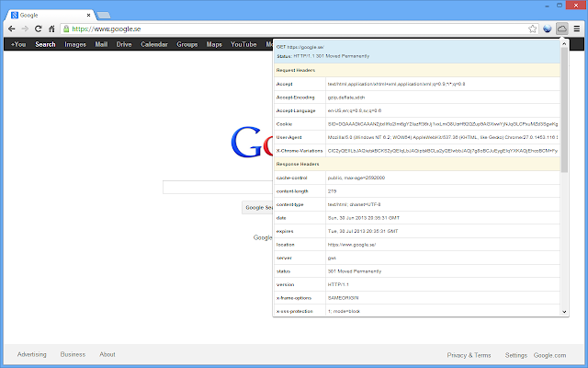The height and width of the screenshot is (368, 588).
Task: Select the server value gws
Action: [x=332, y=259]
